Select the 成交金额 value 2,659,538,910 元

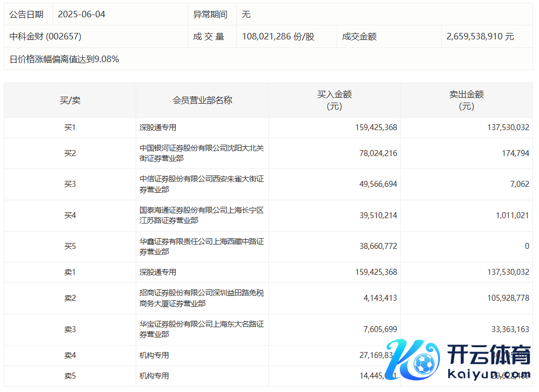[x=480, y=37]
